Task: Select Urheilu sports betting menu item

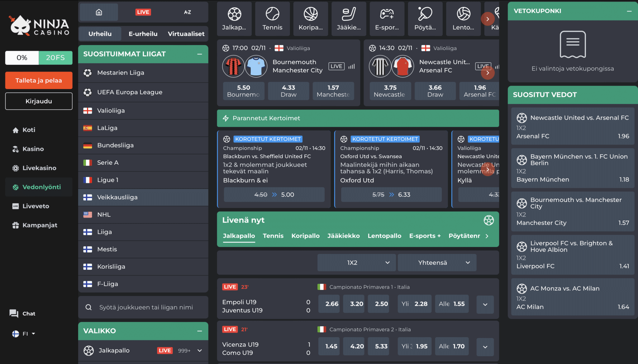Action: click(x=100, y=33)
